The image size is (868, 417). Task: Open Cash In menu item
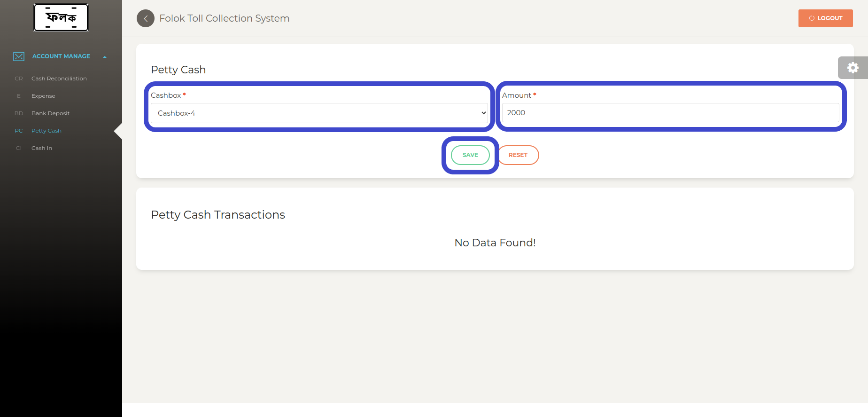[42, 148]
